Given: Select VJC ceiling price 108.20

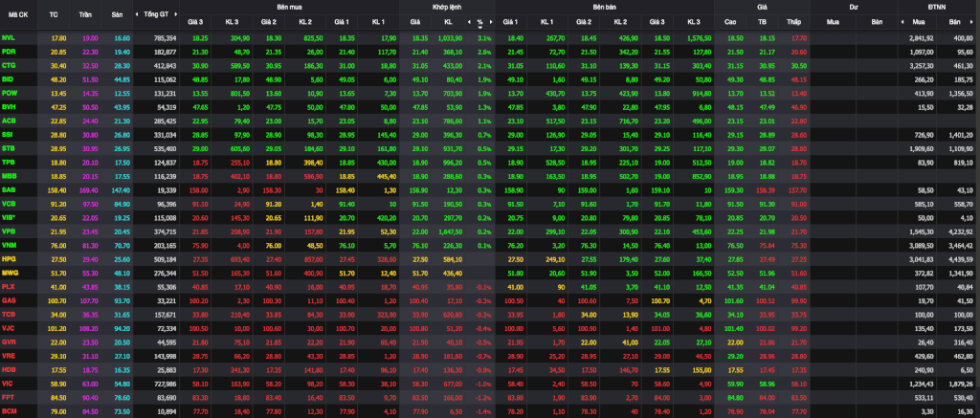Looking at the screenshot, I should point(89,327).
